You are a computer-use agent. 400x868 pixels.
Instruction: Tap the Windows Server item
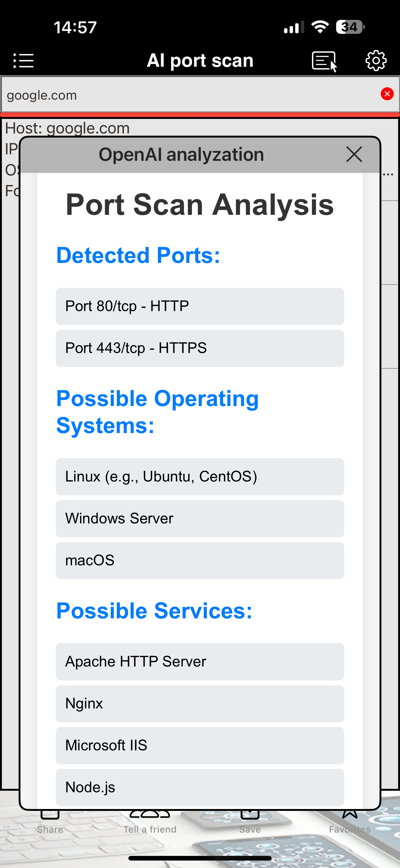(200, 518)
